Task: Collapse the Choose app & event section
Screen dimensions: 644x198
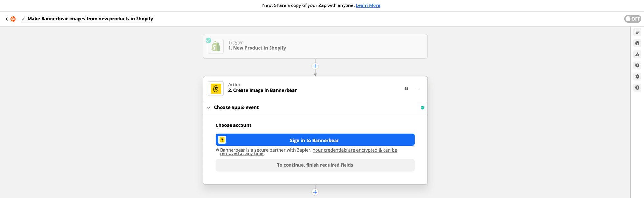Action: (209, 108)
